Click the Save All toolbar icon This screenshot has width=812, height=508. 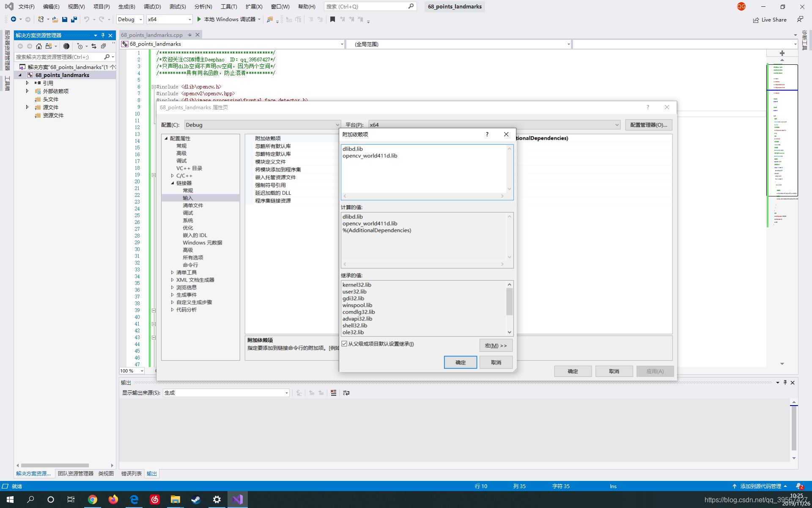74,19
